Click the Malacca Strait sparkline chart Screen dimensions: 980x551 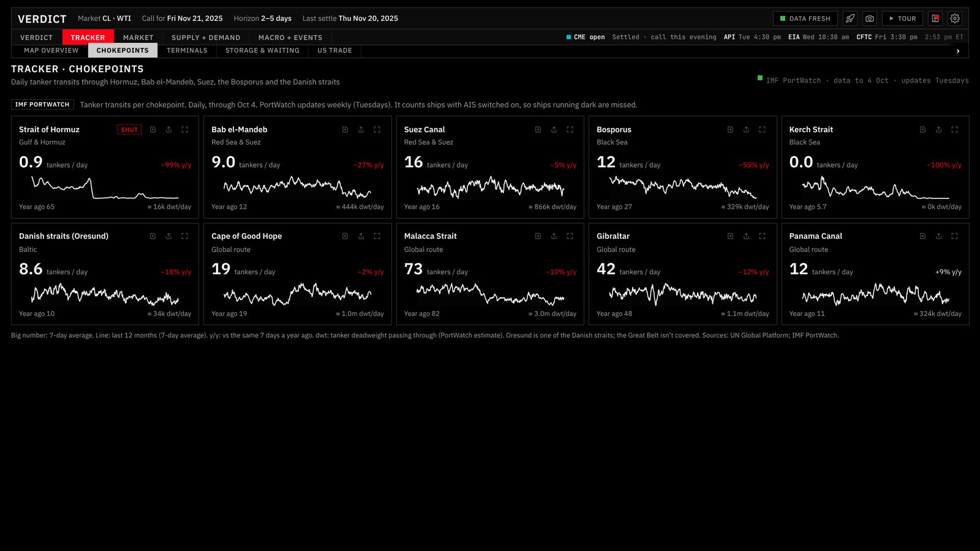pos(490,294)
